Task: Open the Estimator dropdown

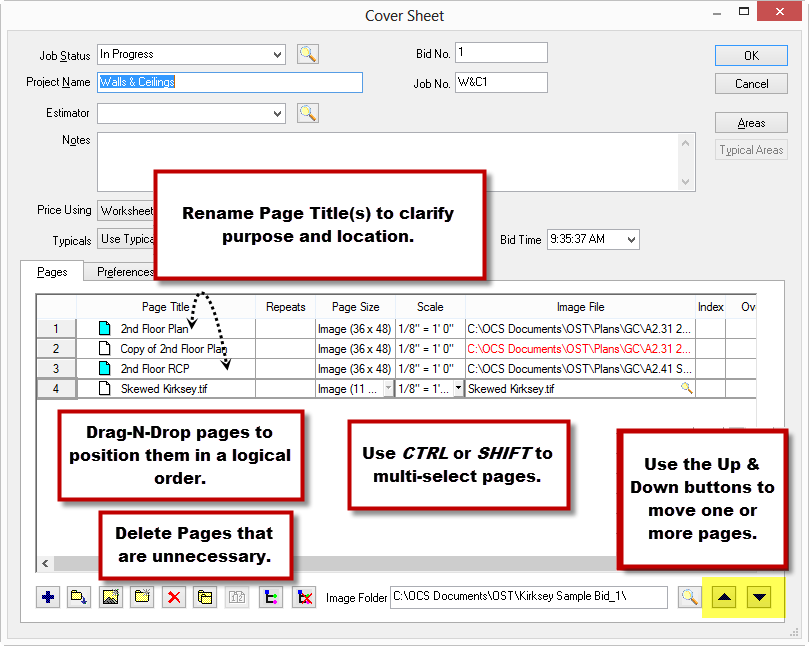Action: [278, 114]
